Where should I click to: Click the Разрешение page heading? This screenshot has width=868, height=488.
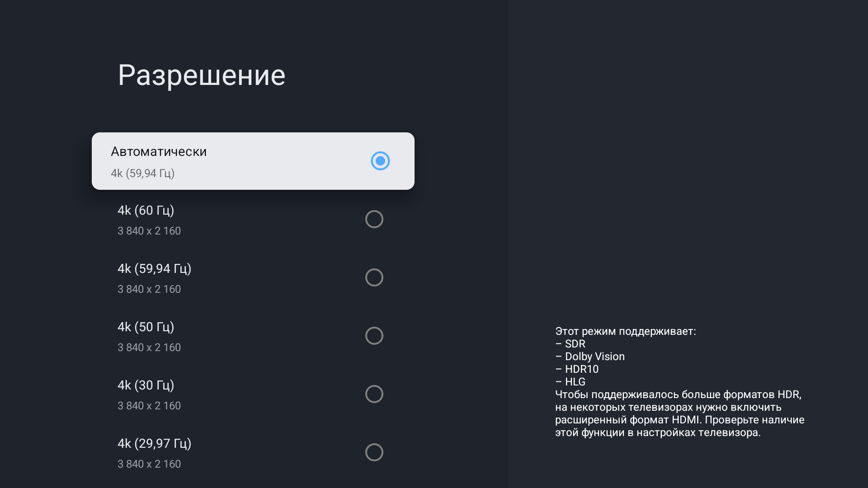[x=202, y=75]
